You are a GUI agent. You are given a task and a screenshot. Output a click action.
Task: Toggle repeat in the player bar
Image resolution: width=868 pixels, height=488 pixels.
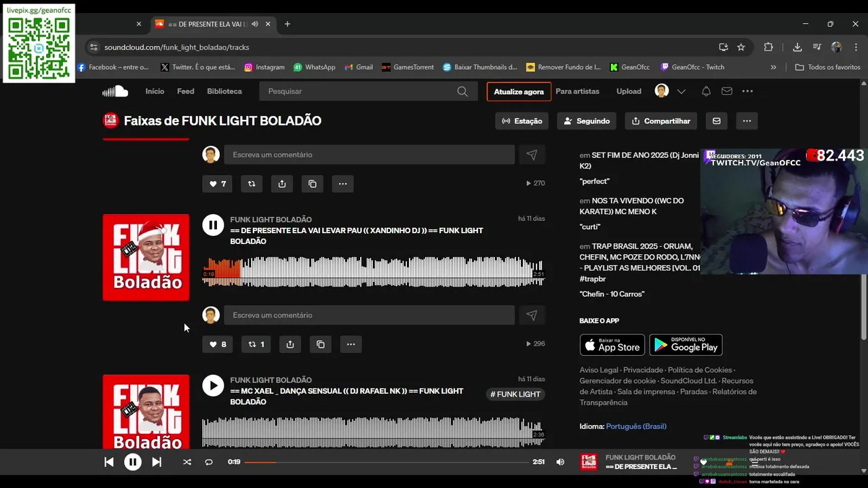(x=209, y=462)
